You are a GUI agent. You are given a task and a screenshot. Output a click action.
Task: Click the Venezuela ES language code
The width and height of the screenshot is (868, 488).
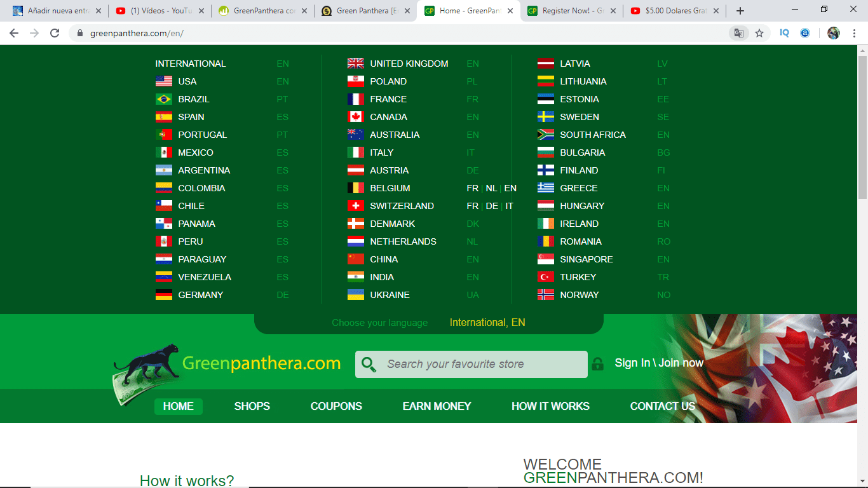tap(282, 277)
